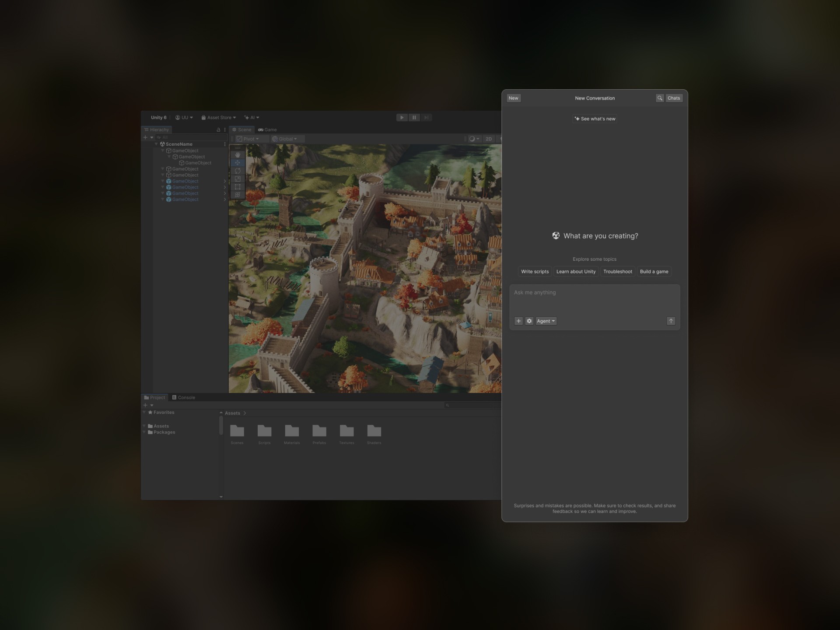
Task: Select the Move tool in scene toolbar
Action: click(x=238, y=163)
